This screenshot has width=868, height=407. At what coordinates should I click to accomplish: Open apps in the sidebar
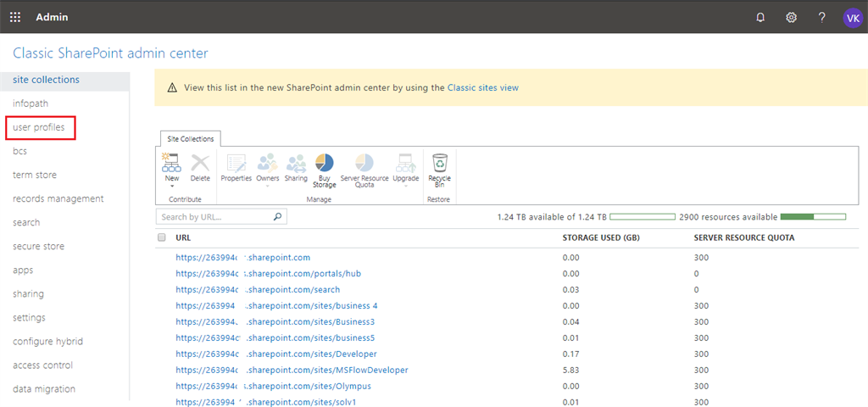[23, 270]
